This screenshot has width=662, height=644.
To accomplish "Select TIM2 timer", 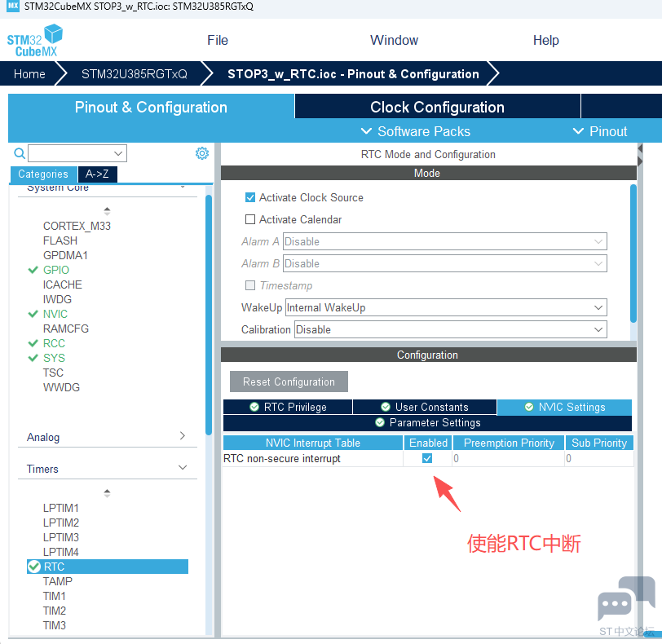I will (55, 611).
